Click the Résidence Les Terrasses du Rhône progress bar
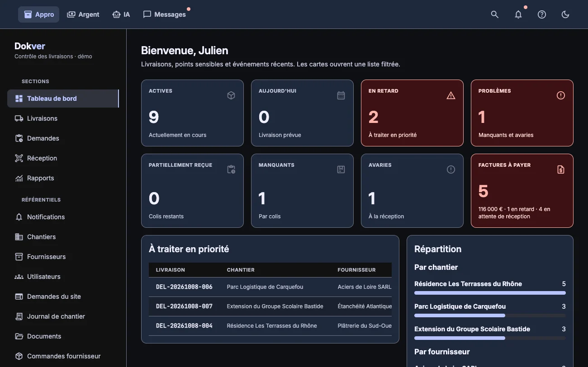The image size is (588, 367). [490, 293]
